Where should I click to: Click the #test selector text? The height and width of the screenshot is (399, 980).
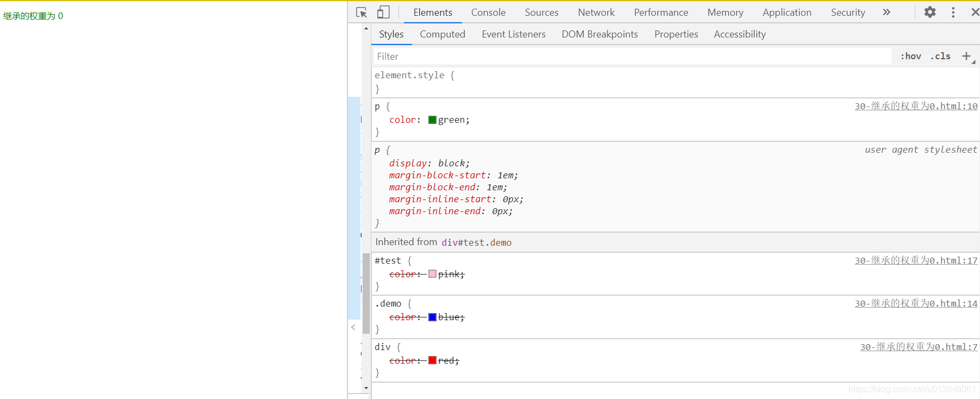[x=388, y=261]
